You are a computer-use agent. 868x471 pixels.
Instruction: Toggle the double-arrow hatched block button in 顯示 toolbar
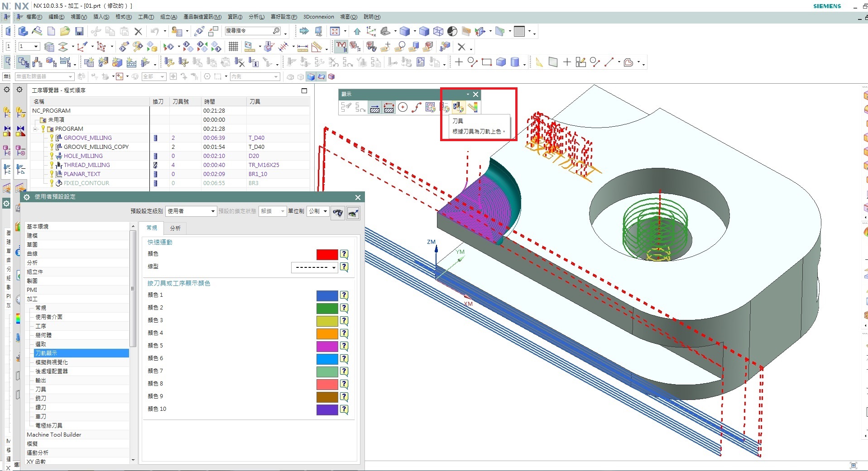pos(389,107)
